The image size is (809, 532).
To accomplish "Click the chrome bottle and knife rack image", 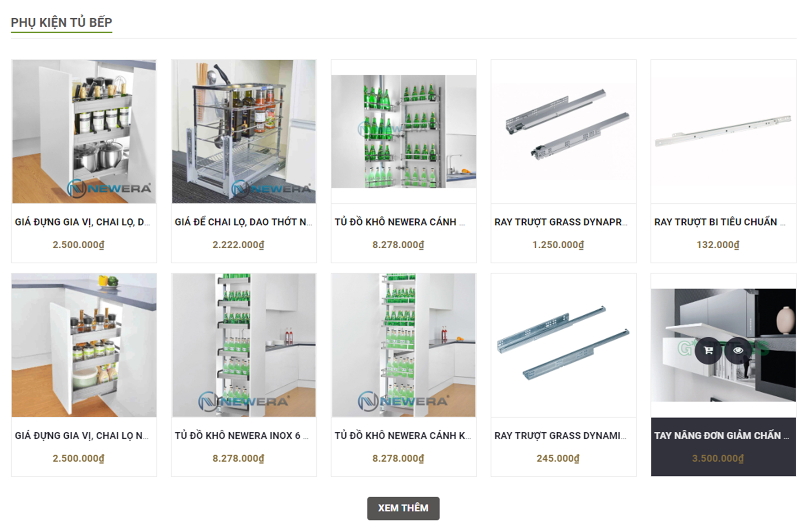I will click(x=244, y=132).
